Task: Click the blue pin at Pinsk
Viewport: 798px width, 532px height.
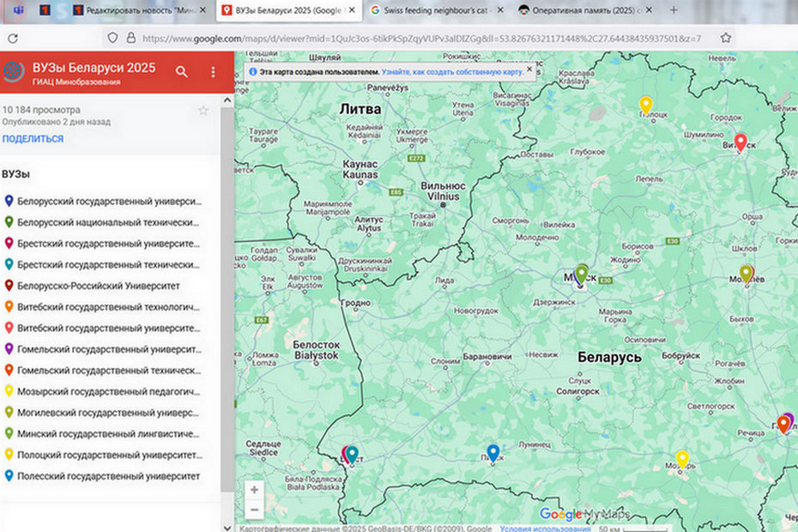Action: point(493,453)
